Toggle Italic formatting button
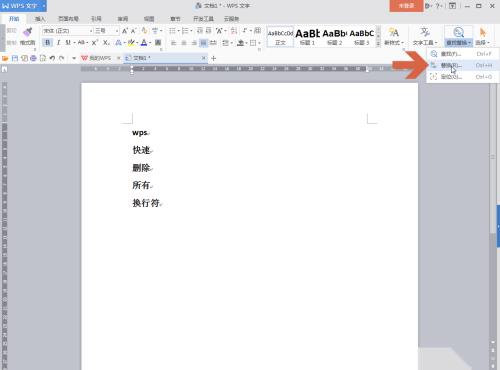500x370 pixels. pyautogui.click(x=58, y=42)
